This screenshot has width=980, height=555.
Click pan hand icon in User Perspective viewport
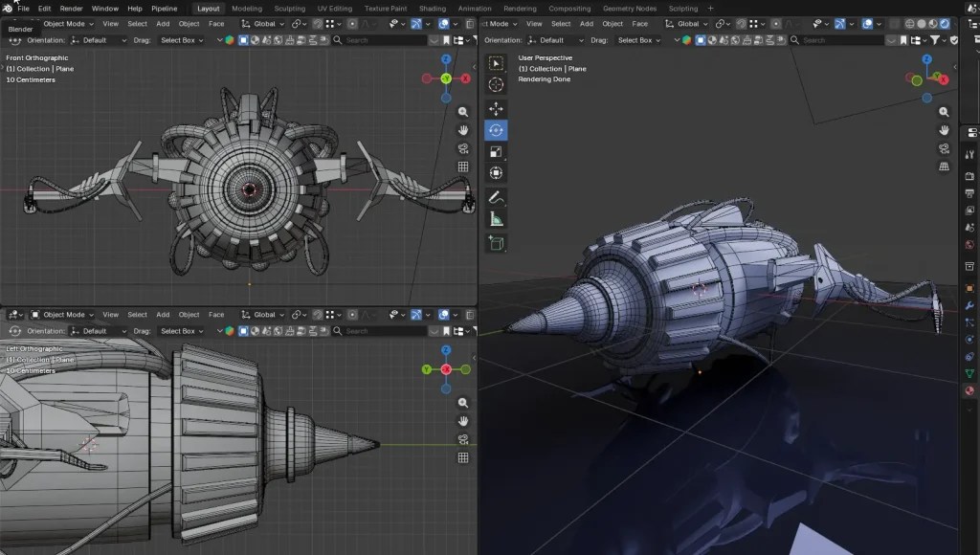[944, 130]
